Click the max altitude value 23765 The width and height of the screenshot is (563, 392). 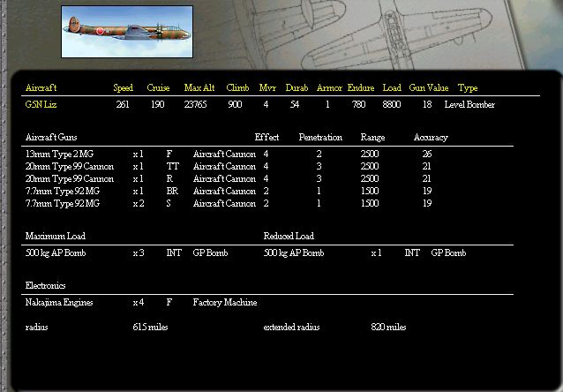tap(195, 104)
